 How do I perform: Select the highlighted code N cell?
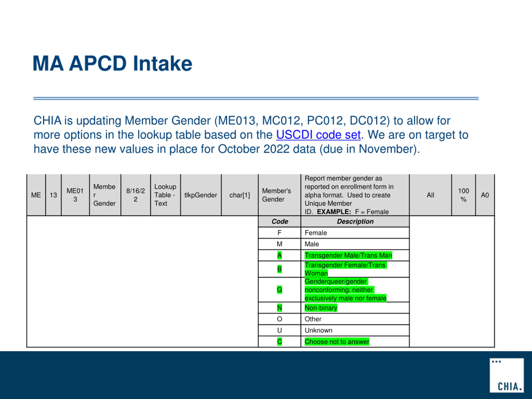[279, 308]
